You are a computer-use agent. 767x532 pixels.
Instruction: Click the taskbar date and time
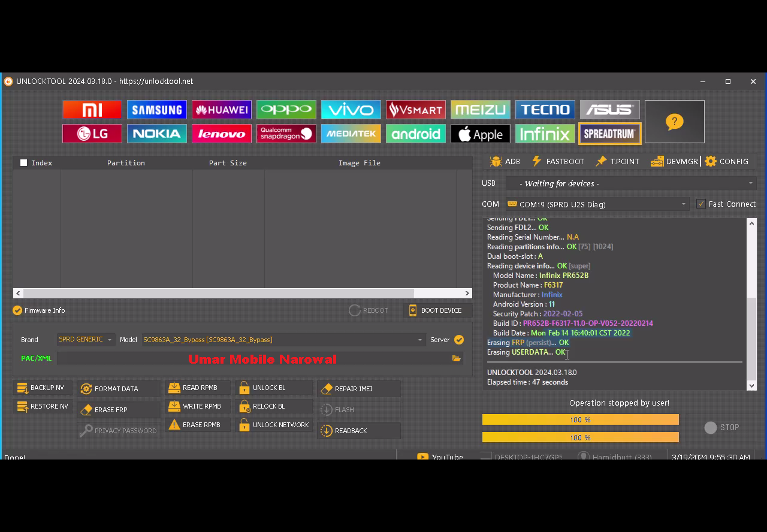[711, 457]
